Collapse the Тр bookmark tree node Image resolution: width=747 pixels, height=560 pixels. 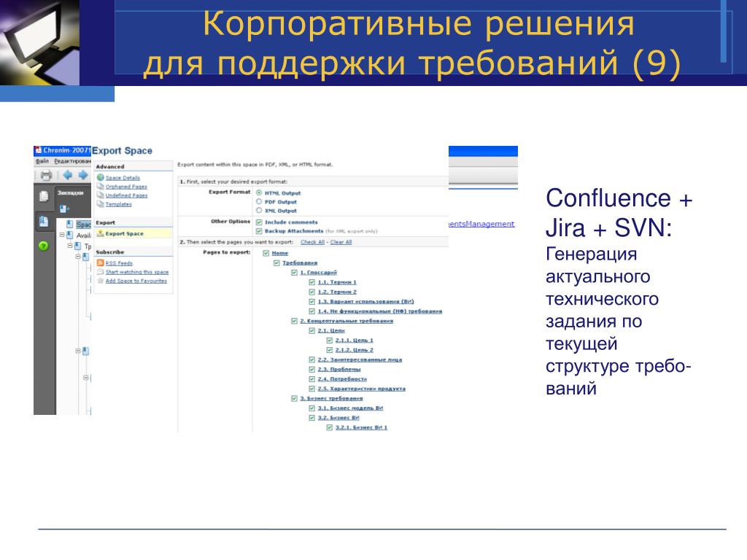pos(70,246)
